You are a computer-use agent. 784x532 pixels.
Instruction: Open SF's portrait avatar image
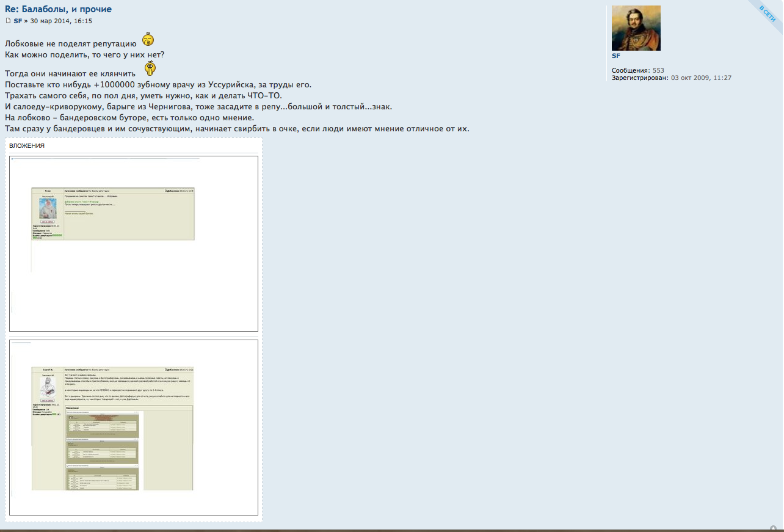636,28
